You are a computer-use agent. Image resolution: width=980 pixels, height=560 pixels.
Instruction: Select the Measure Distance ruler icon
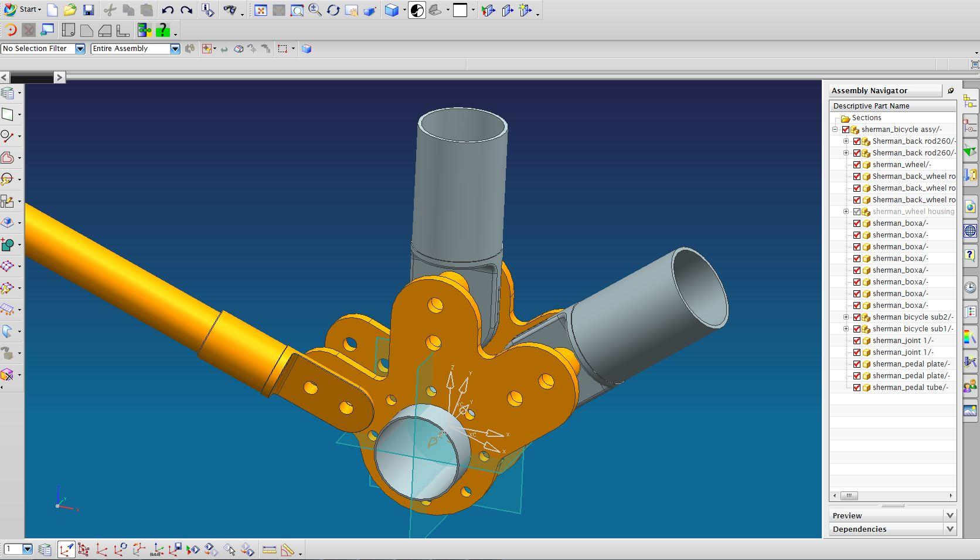point(270,549)
